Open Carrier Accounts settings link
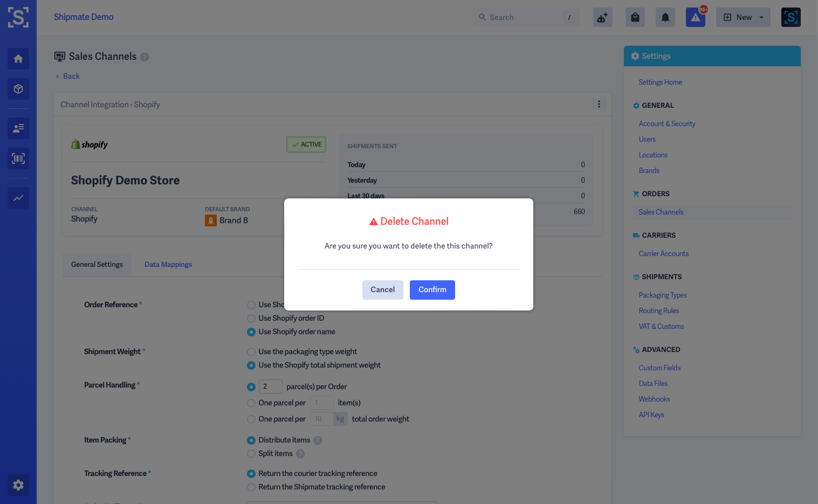Image resolution: width=818 pixels, height=504 pixels. click(x=663, y=253)
